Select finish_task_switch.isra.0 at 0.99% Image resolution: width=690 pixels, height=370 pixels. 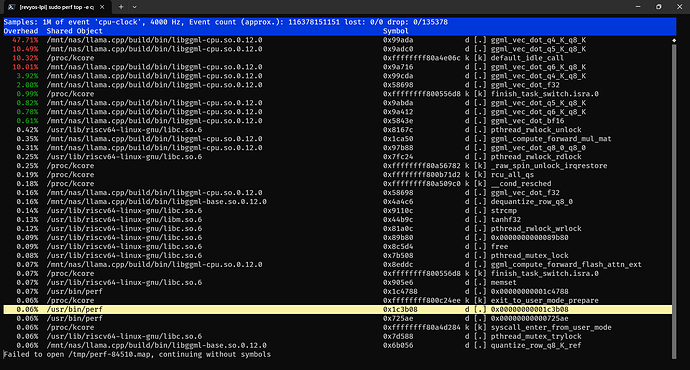(544, 94)
